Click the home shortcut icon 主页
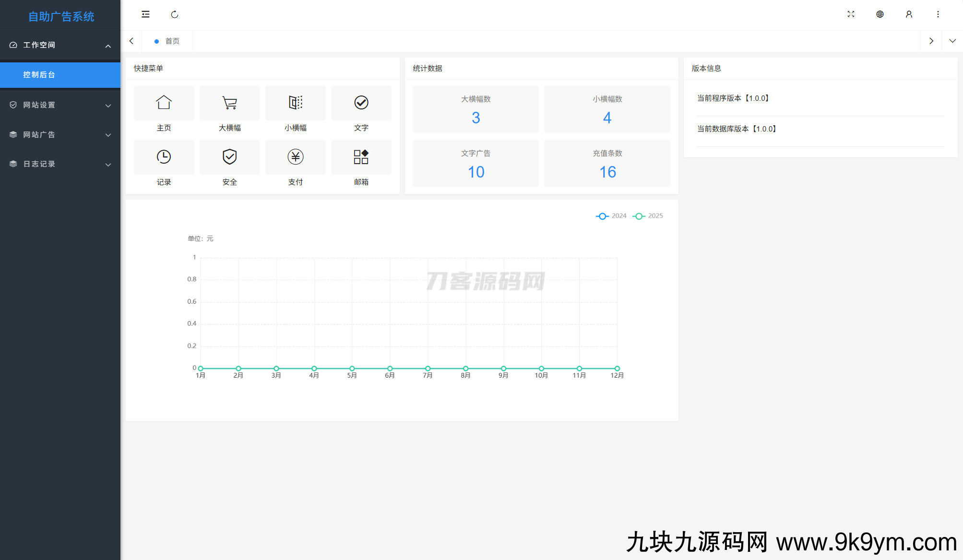The width and height of the screenshot is (963, 560). pos(164,103)
